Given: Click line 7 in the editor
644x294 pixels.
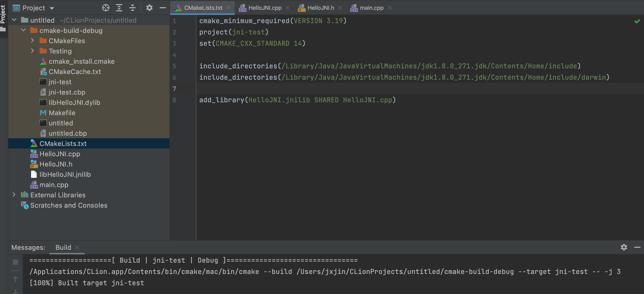Looking at the screenshot, I should click(420, 89).
